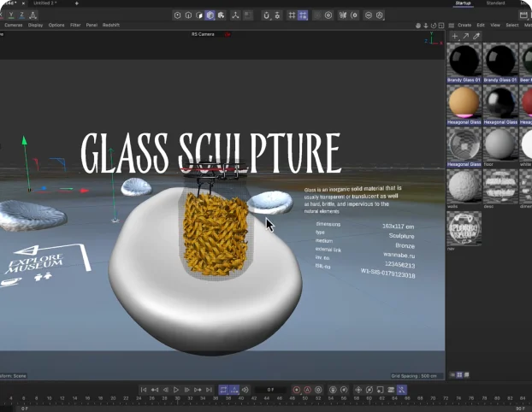Click the RS Camera label in viewport

(203, 34)
